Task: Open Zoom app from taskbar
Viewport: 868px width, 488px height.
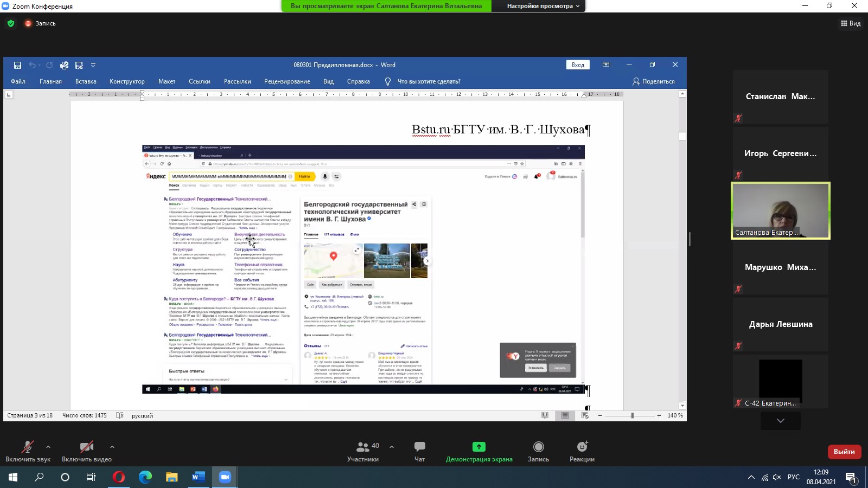Action: pos(225,477)
